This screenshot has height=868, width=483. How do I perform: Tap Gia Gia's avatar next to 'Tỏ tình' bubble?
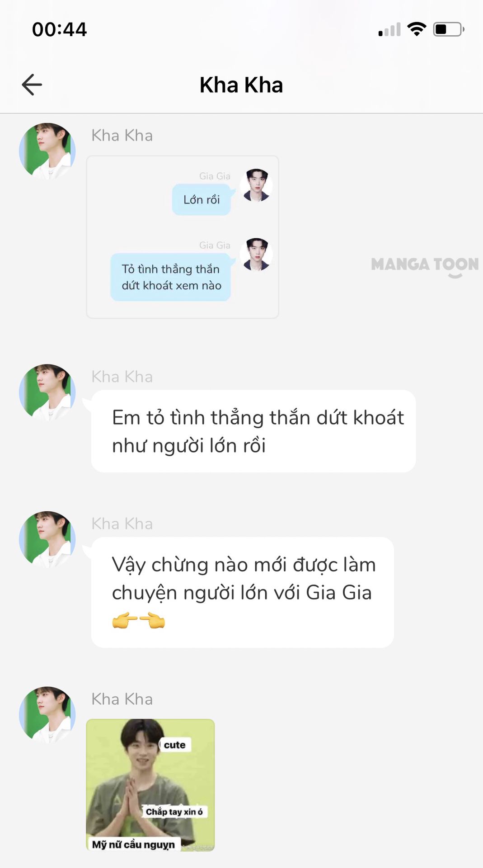point(256,255)
